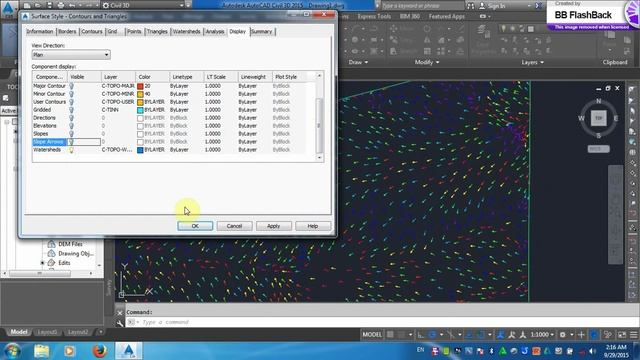The image size is (640, 360).
Task: Click MODEL button in status bar
Action: click(x=372, y=335)
